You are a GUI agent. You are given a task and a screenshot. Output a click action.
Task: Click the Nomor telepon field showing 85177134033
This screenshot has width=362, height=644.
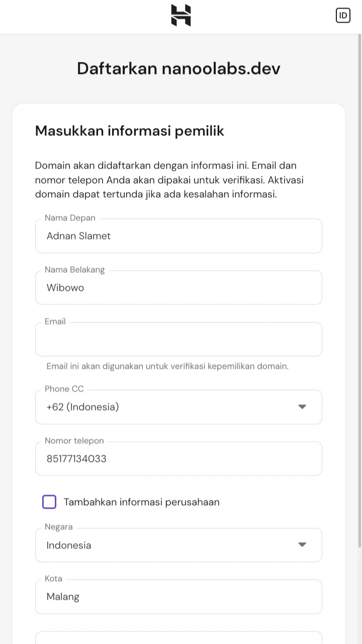(x=178, y=458)
